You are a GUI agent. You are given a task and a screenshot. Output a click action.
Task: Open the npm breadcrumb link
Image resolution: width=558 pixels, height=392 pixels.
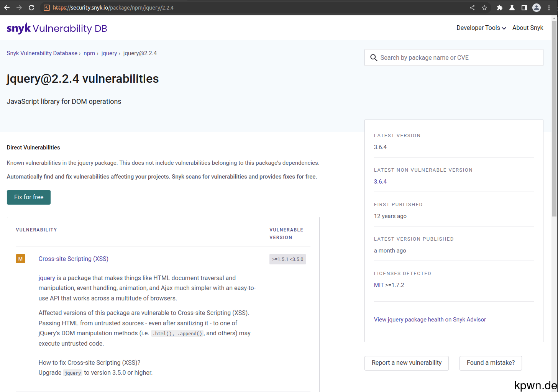89,53
